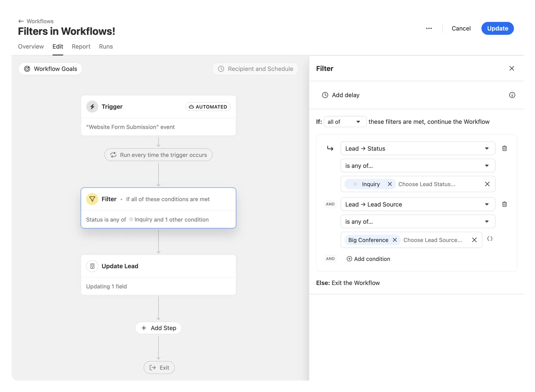This screenshot has height=392, width=535.
Task: Open Workflow Goals
Action: pos(50,69)
